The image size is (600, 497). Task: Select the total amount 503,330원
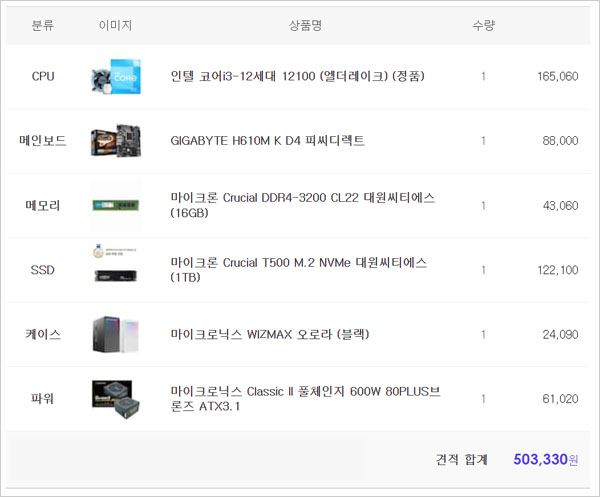tap(546, 459)
